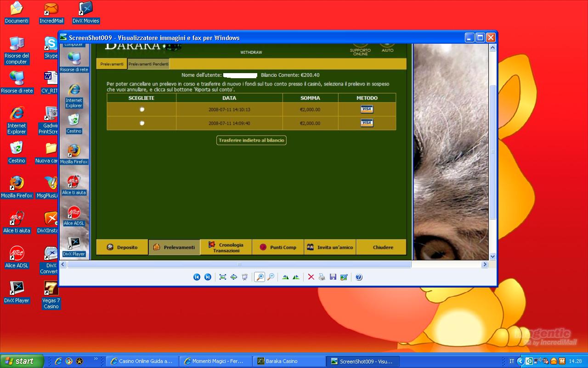Delete the image with red X icon
588x368 pixels.
(x=311, y=277)
